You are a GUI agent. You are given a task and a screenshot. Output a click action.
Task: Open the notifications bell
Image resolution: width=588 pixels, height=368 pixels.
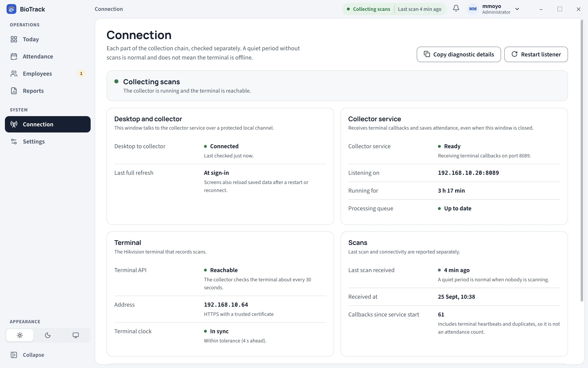click(456, 9)
